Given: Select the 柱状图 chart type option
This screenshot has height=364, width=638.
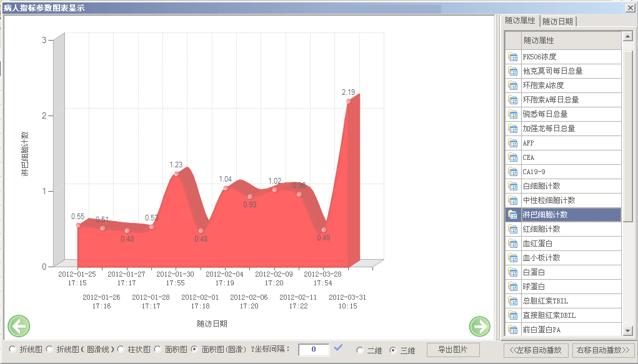Looking at the screenshot, I should 122,350.
